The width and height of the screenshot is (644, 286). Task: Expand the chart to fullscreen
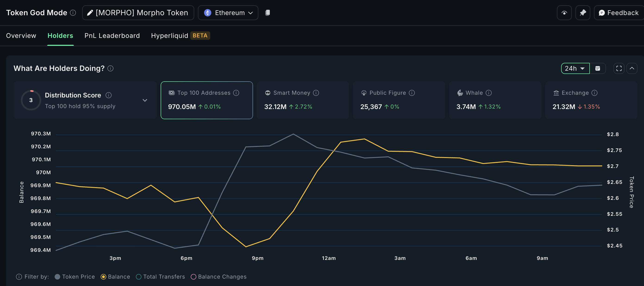[619, 68]
